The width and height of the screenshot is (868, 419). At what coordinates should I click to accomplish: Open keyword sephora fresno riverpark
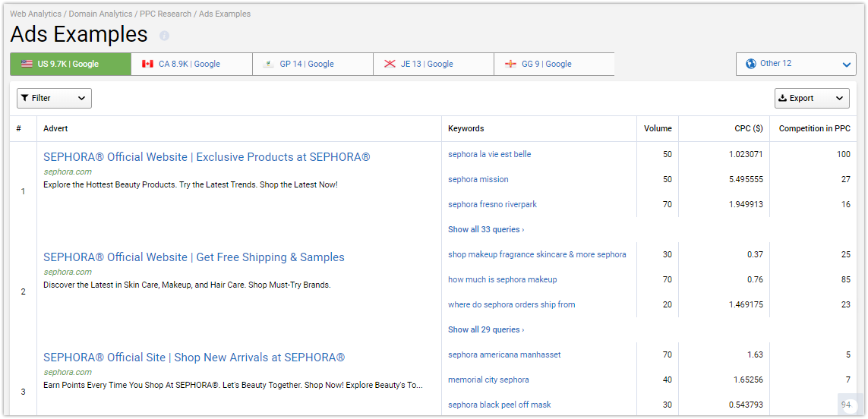click(492, 204)
